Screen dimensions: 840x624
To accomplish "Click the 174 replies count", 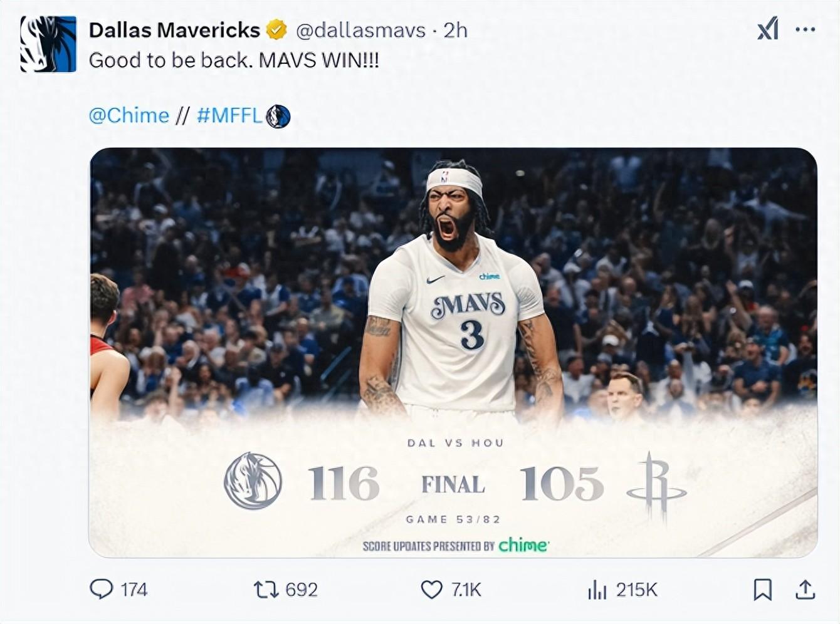I will [x=134, y=590].
